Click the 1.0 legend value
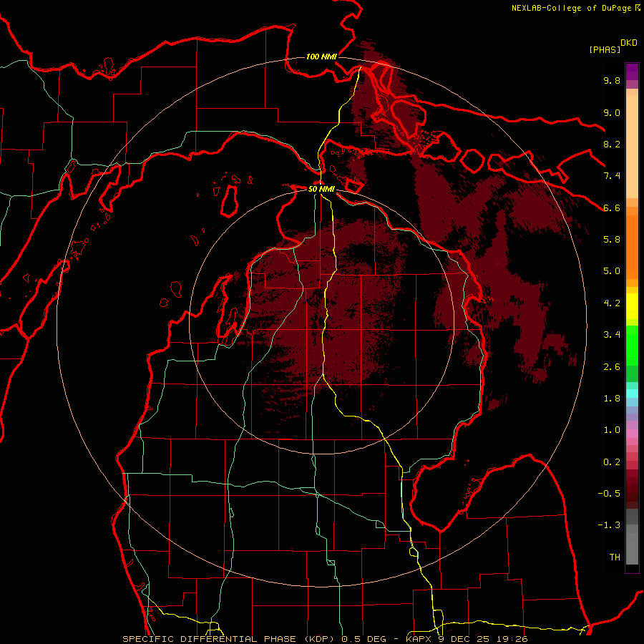 tap(612, 430)
